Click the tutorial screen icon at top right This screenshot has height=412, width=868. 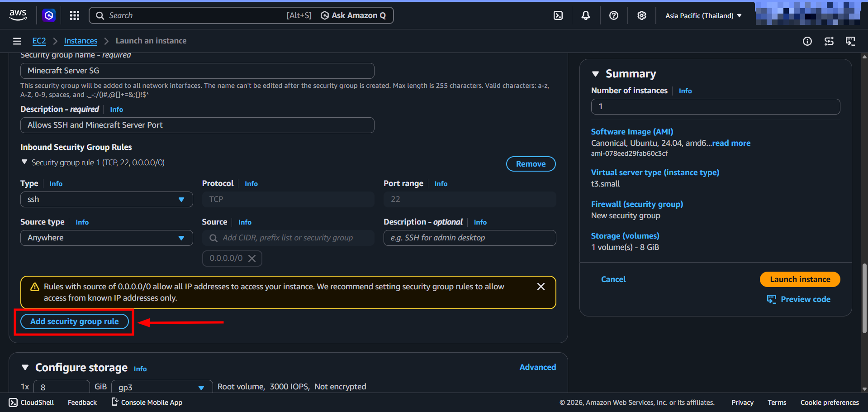(x=850, y=41)
